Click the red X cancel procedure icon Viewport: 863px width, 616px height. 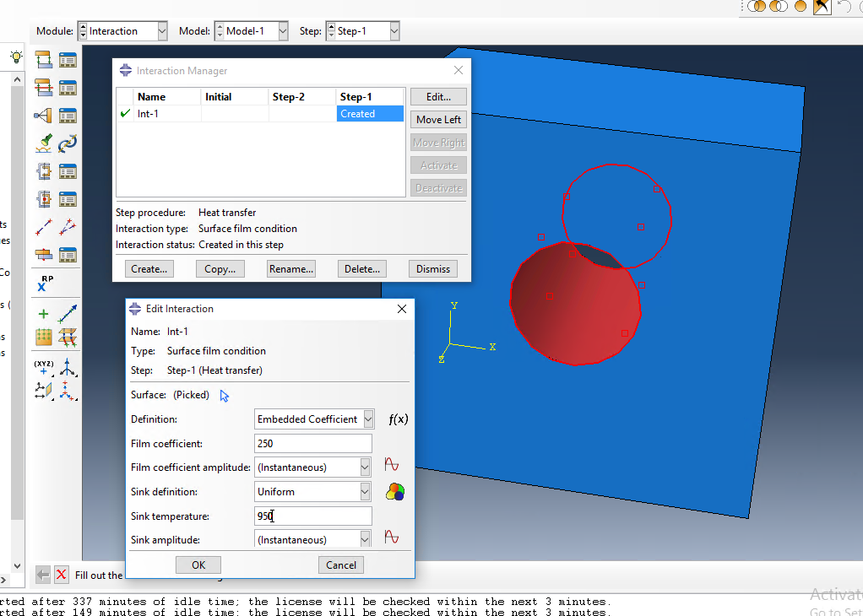tap(61, 575)
